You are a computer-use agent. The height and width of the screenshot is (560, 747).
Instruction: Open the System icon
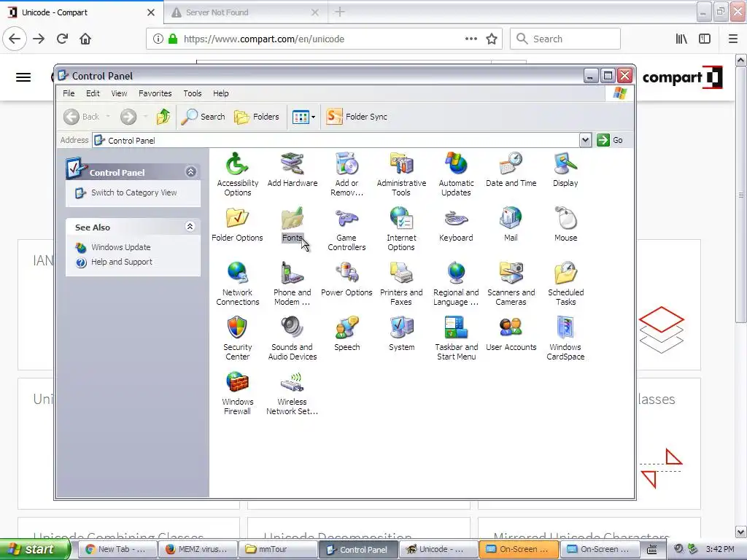(401, 334)
